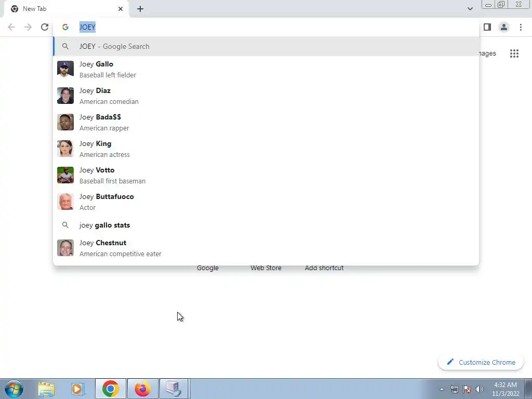Open the Web Store shortcut

point(266,268)
